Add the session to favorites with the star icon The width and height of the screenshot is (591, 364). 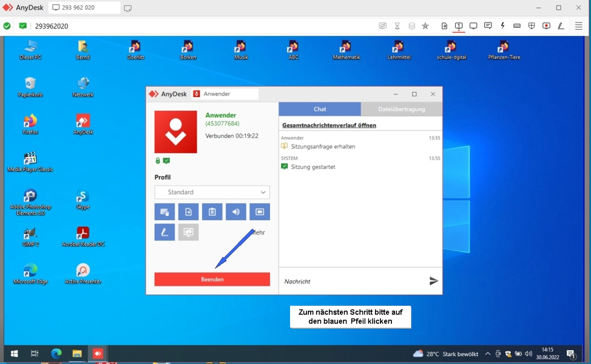[425, 26]
